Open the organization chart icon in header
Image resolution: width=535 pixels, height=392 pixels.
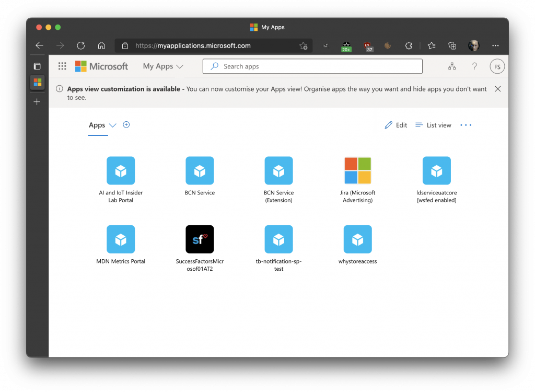452,66
